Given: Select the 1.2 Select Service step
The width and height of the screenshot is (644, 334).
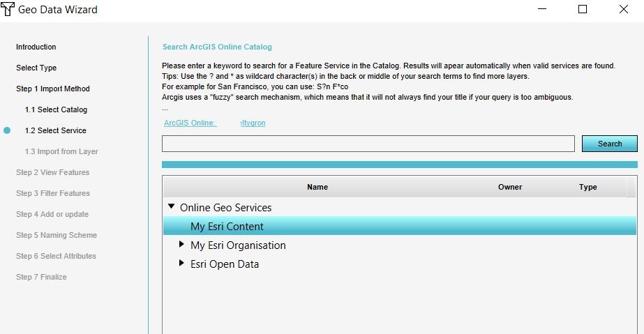Looking at the screenshot, I should [55, 130].
